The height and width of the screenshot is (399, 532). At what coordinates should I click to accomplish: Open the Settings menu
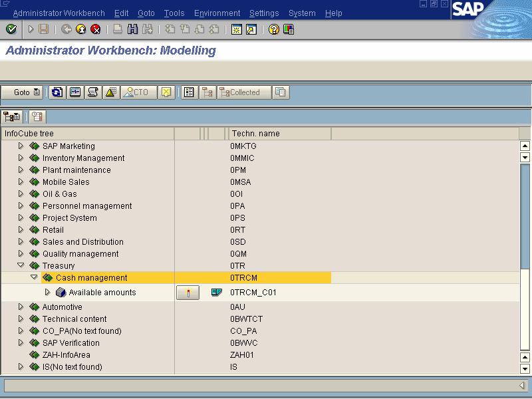pos(264,13)
